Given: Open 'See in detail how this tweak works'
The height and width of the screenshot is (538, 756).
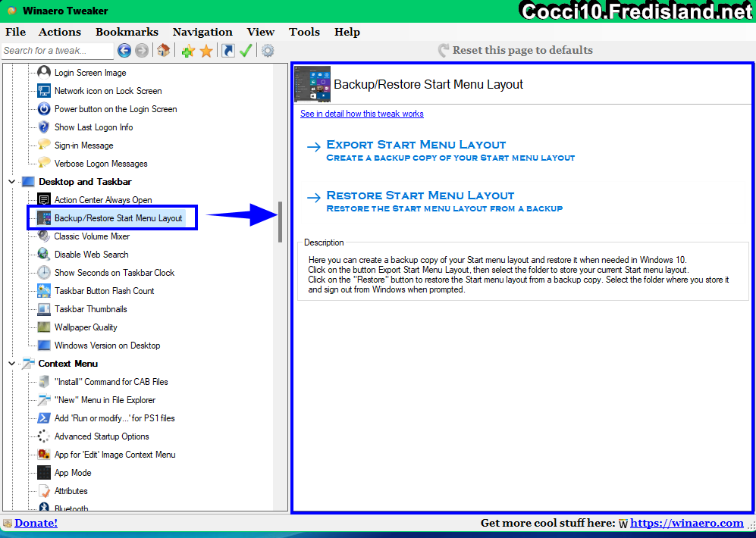Looking at the screenshot, I should (x=362, y=114).
